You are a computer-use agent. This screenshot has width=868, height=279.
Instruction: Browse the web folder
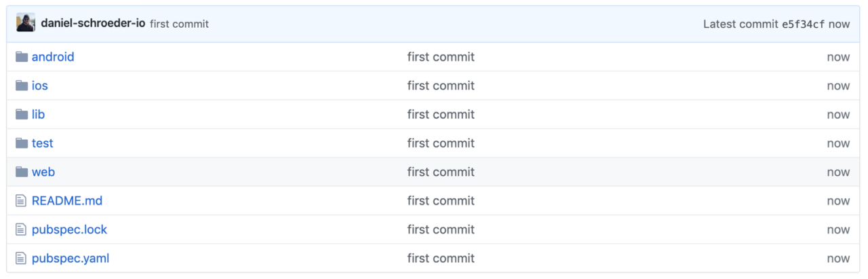(43, 172)
